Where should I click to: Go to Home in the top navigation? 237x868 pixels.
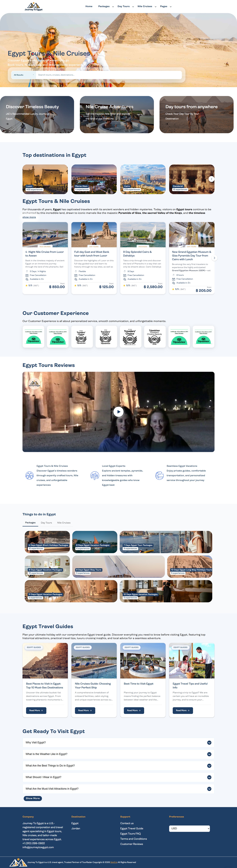89,6
